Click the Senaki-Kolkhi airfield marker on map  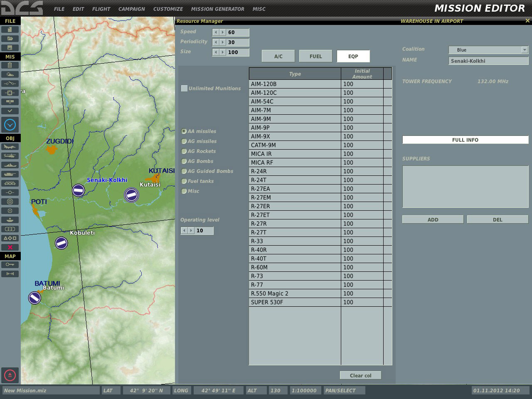[x=78, y=190]
